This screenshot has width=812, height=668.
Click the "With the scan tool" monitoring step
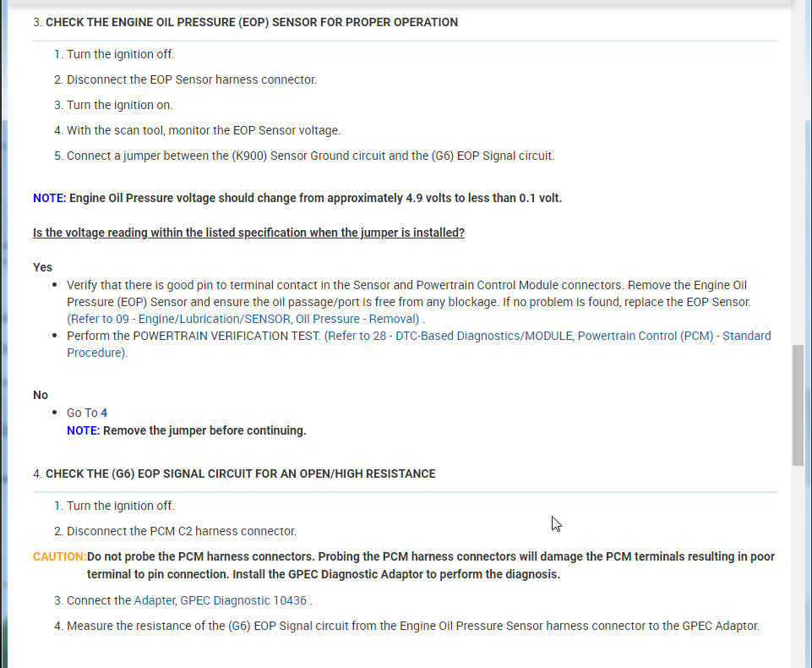[x=203, y=130]
